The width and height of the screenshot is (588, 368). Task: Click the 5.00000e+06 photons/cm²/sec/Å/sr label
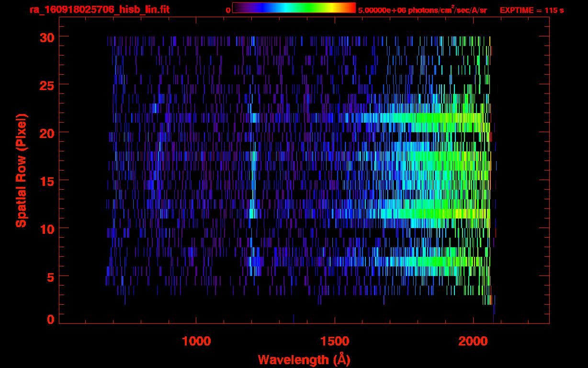422,10
